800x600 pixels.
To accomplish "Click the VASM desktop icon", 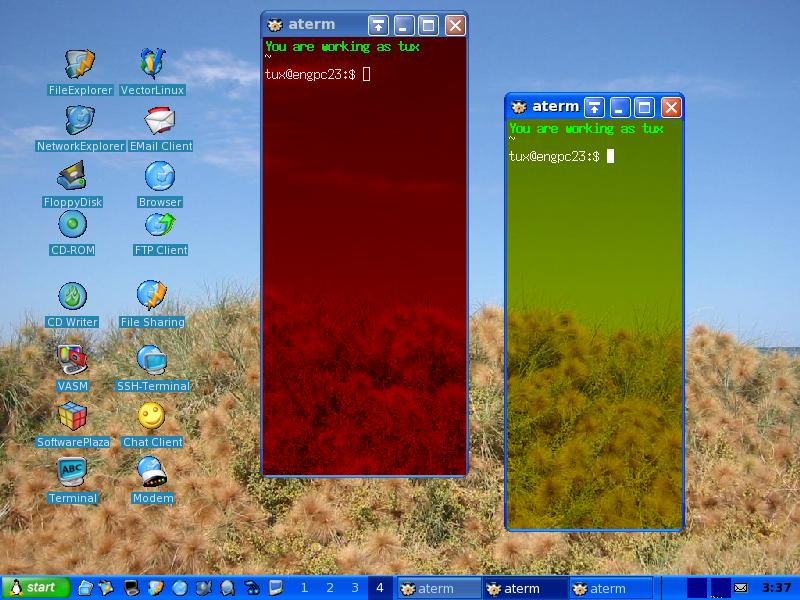I will coord(72,360).
